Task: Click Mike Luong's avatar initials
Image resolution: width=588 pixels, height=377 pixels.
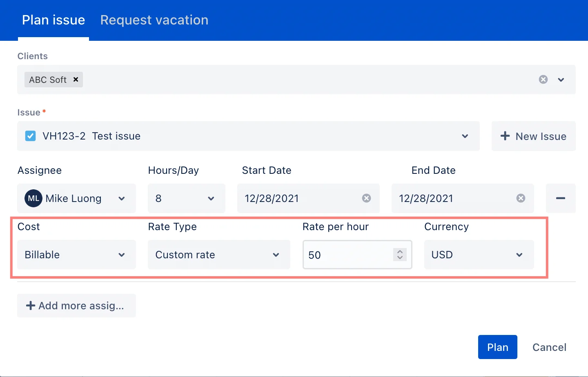Action: [33, 198]
